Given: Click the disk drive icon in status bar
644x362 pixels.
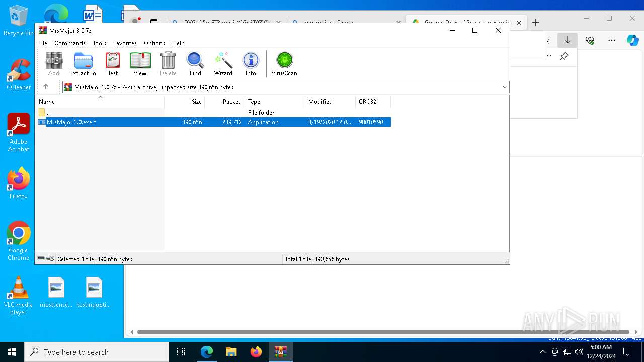Looking at the screenshot, I should point(41,259).
